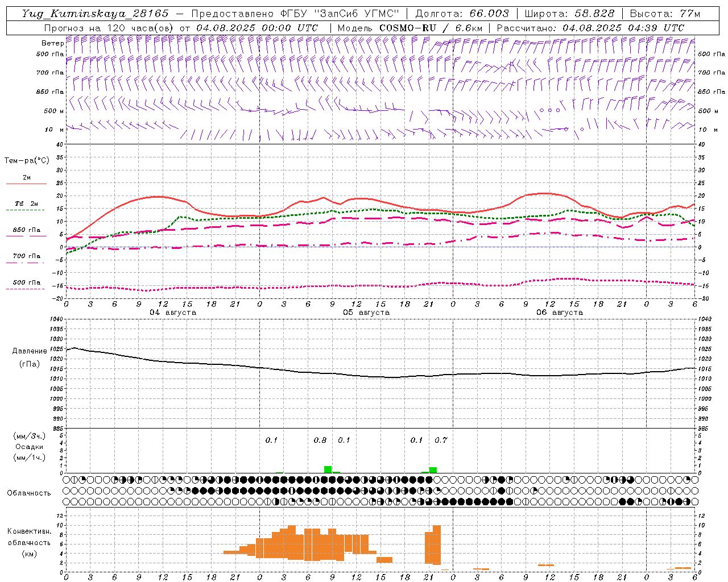Click the Давление pressure panel label
Screen dimensions: 728x582
coord(30,351)
